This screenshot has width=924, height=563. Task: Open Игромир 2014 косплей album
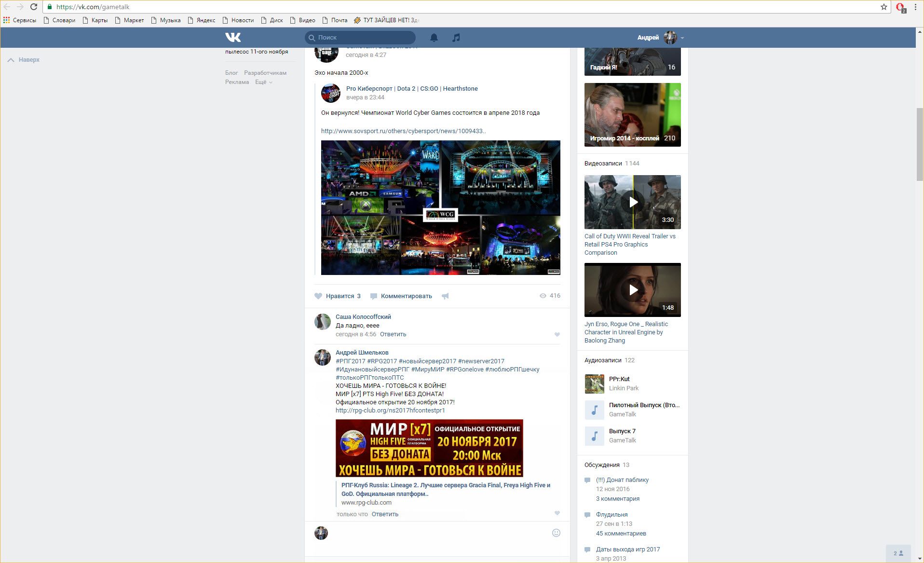[633, 115]
